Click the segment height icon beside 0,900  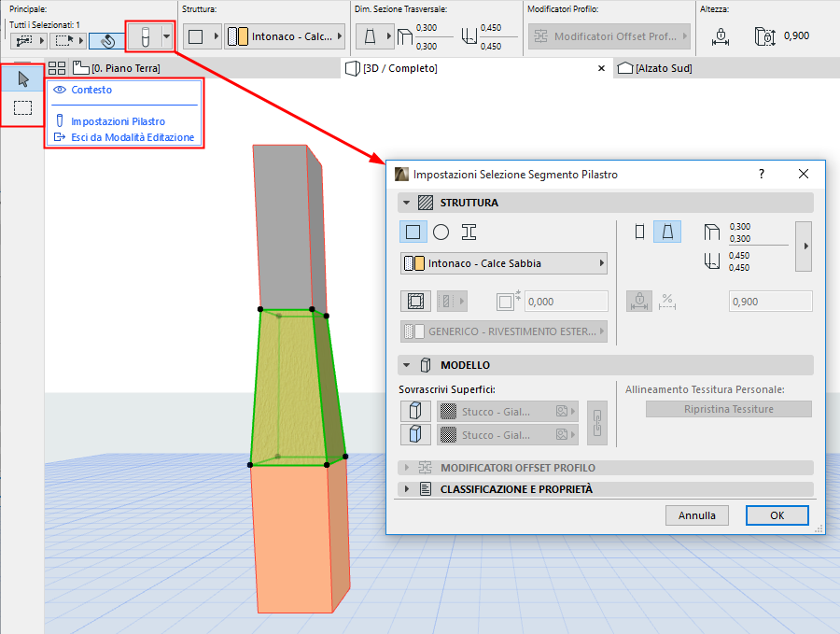[765, 36]
